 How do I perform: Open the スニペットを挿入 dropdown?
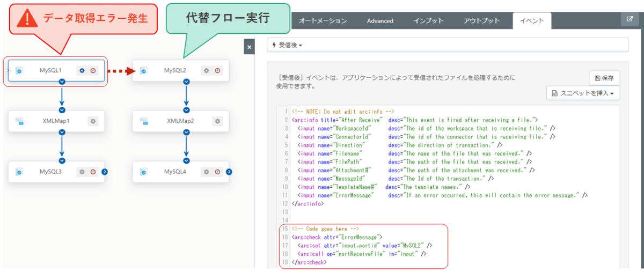pos(583,93)
